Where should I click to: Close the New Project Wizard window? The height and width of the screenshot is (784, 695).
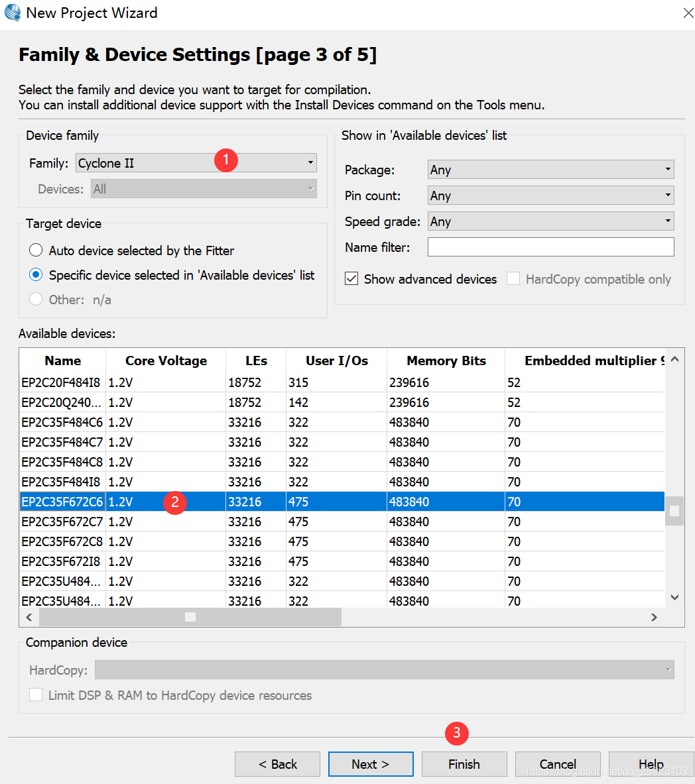tap(688, 13)
